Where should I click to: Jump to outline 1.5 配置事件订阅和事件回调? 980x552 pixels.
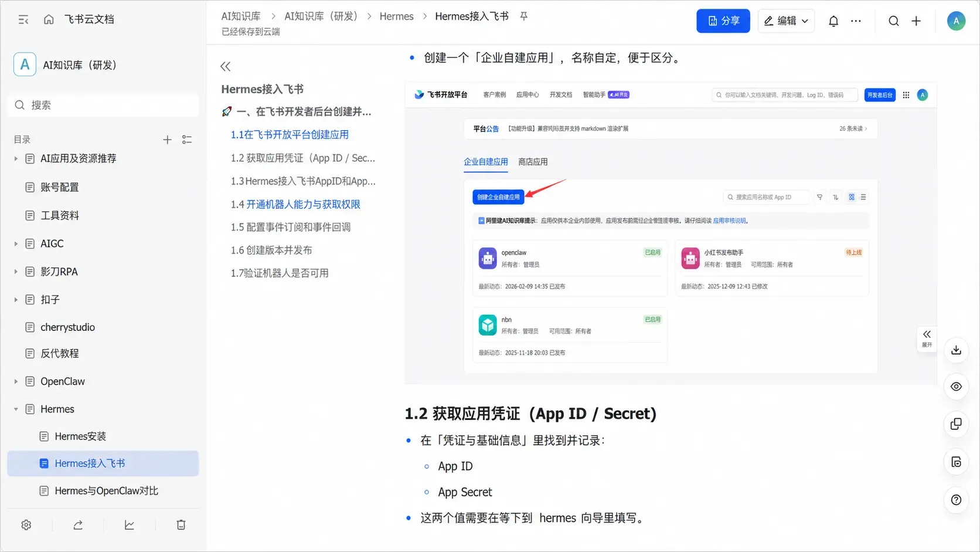pyautogui.click(x=290, y=227)
